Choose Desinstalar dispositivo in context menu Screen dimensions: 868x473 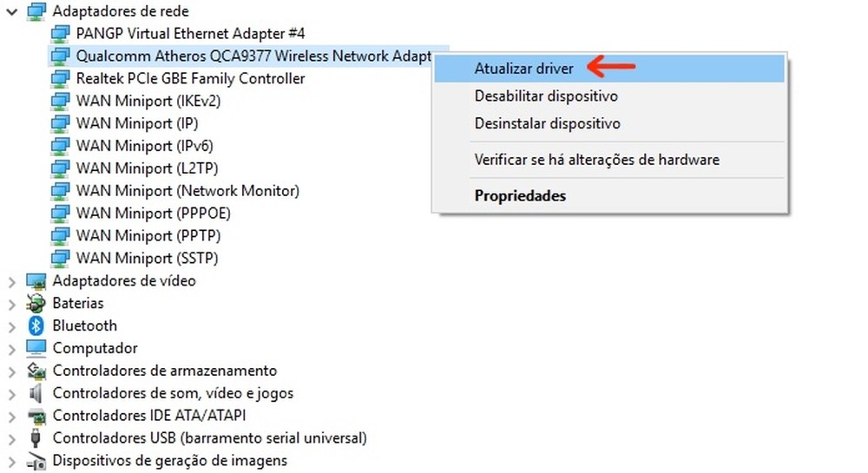[x=547, y=123]
